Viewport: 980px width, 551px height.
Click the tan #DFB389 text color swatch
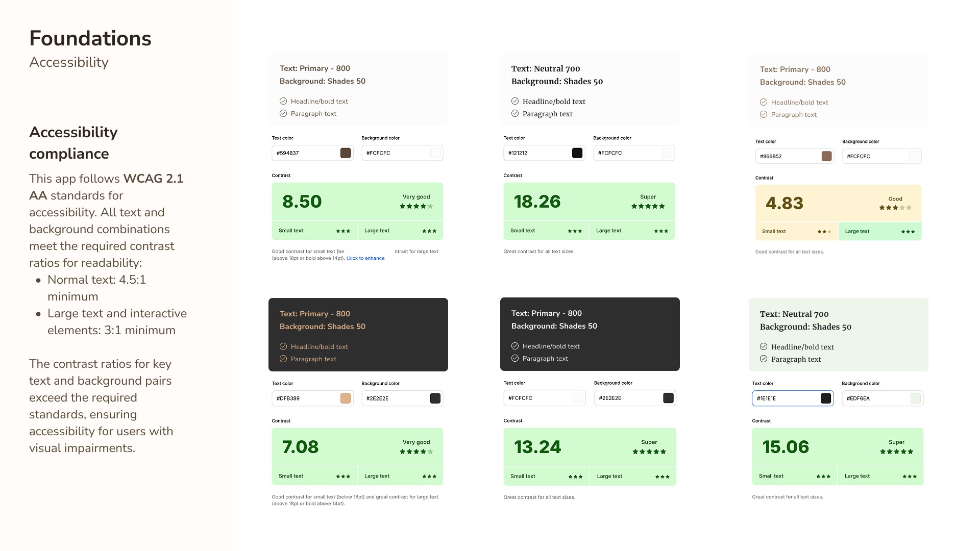(x=346, y=398)
